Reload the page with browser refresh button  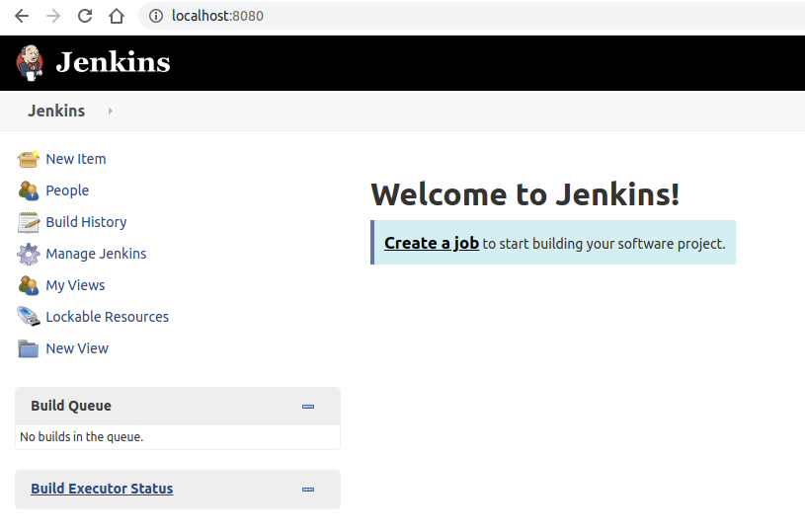(85, 16)
